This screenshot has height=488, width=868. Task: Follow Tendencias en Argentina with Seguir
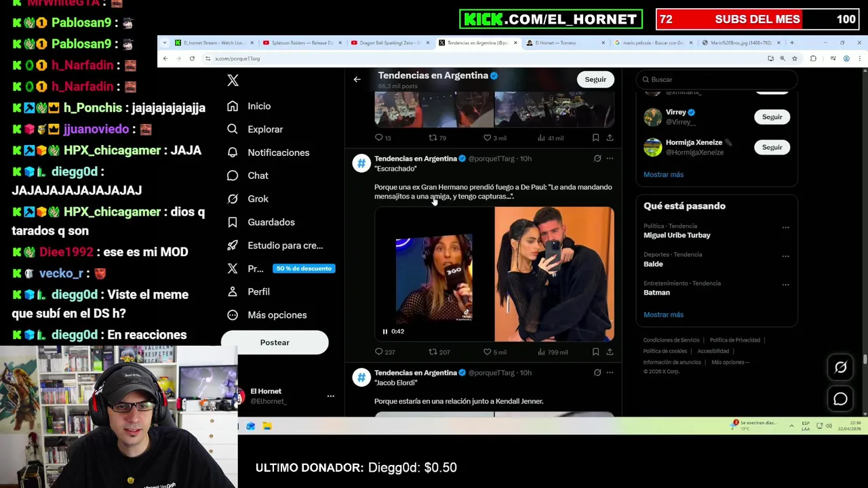[x=595, y=79]
